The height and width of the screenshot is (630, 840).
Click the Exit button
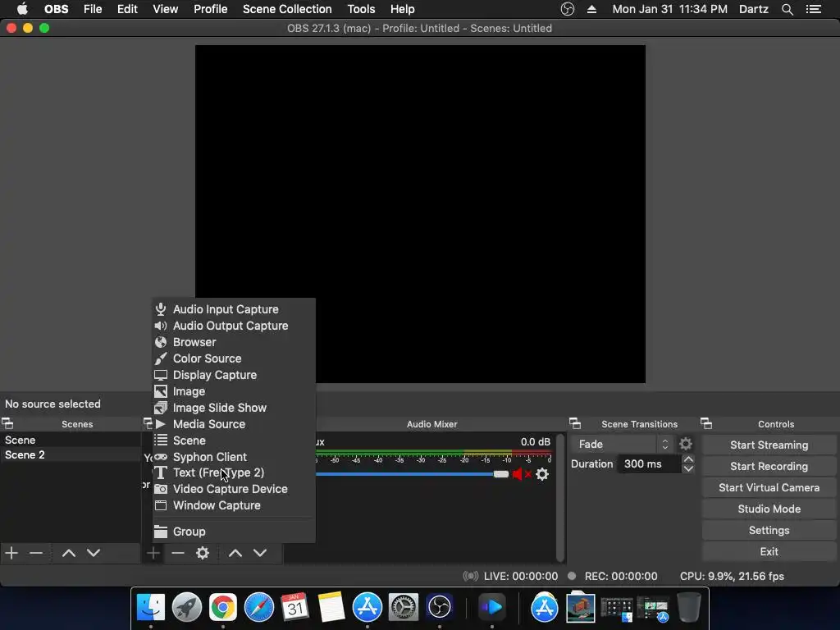click(769, 552)
